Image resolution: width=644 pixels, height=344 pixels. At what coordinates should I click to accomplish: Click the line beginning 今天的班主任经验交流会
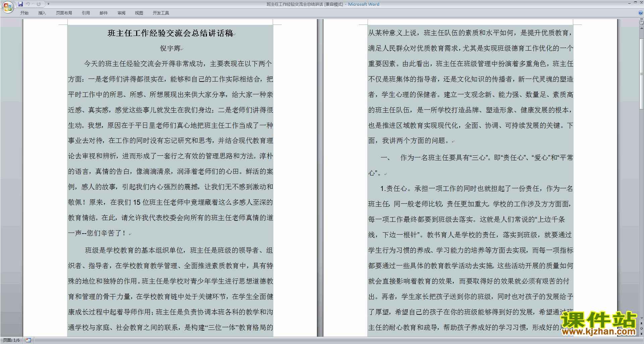(178, 64)
